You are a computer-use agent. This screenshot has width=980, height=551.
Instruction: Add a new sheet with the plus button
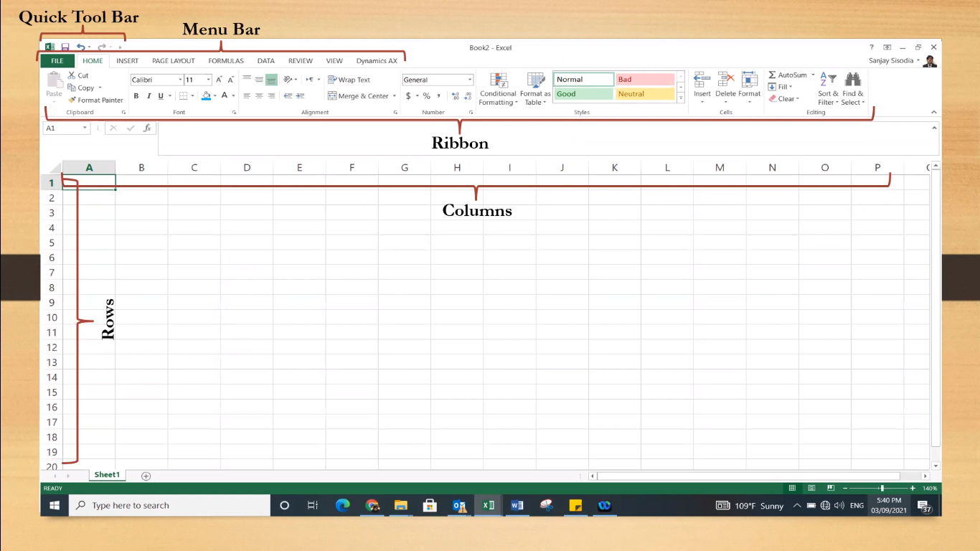146,476
